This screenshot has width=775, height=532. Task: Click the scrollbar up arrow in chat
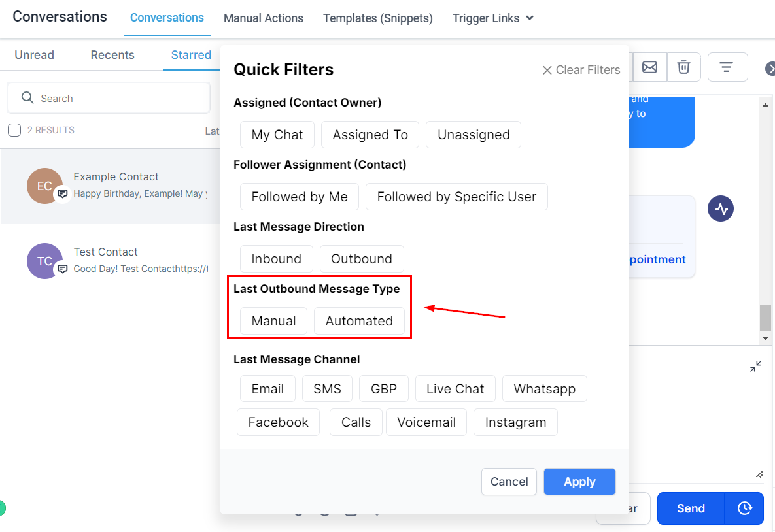[765, 105]
